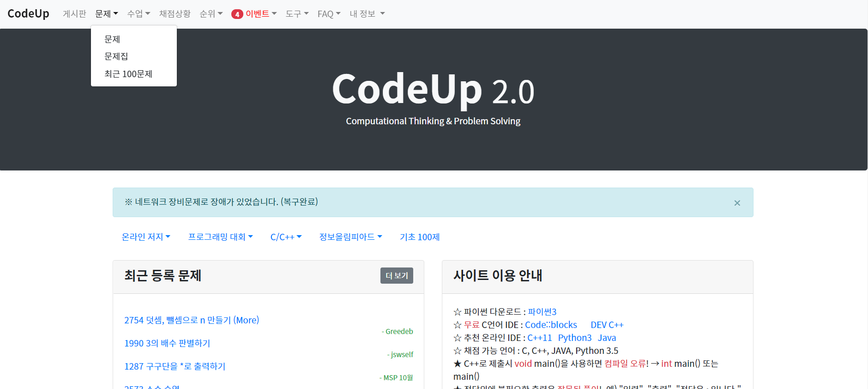The width and height of the screenshot is (868, 389).
Task: Click the red 4 notification badge
Action: coord(237,14)
